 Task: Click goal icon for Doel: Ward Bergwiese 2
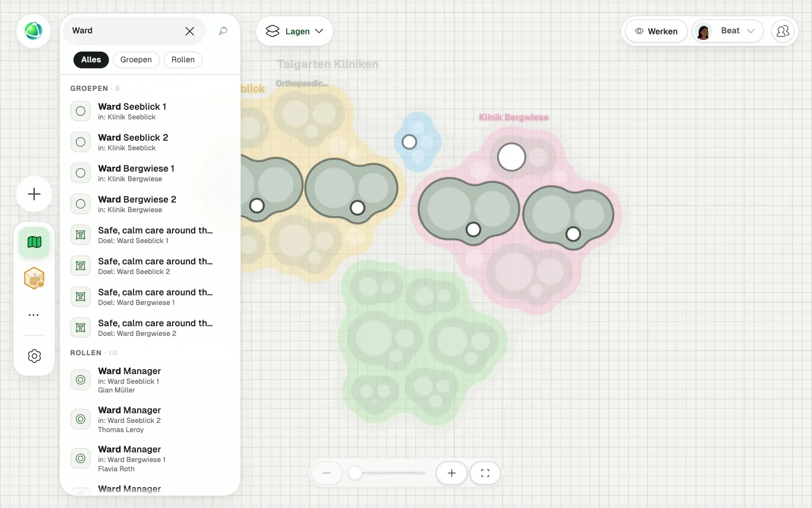click(x=81, y=328)
